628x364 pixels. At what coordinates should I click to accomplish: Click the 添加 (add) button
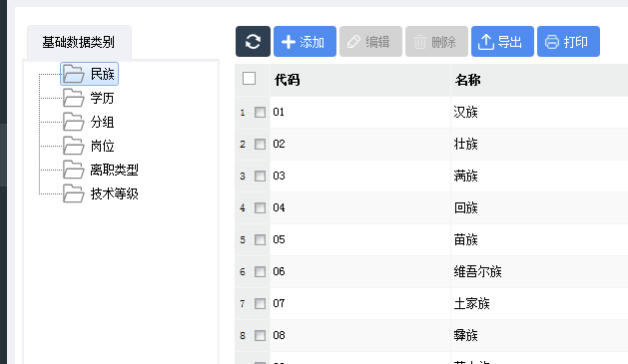[x=305, y=41]
